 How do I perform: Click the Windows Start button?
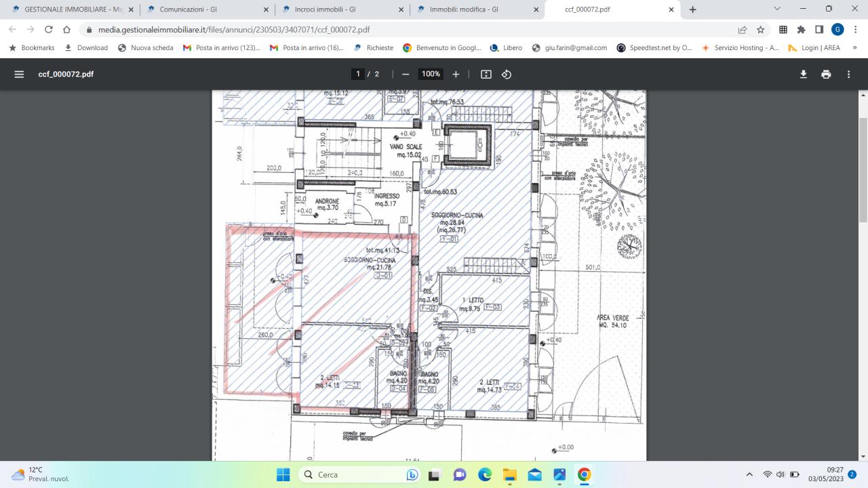pyautogui.click(x=283, y=474)
